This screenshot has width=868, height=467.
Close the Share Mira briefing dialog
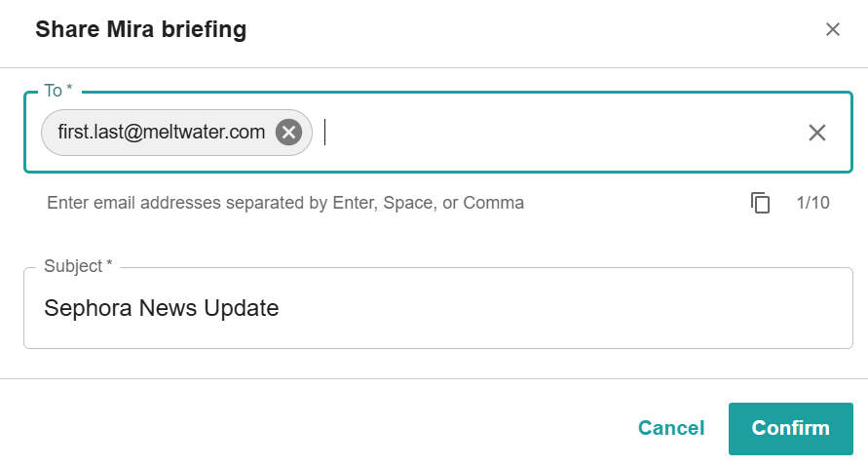coord(833,29)
